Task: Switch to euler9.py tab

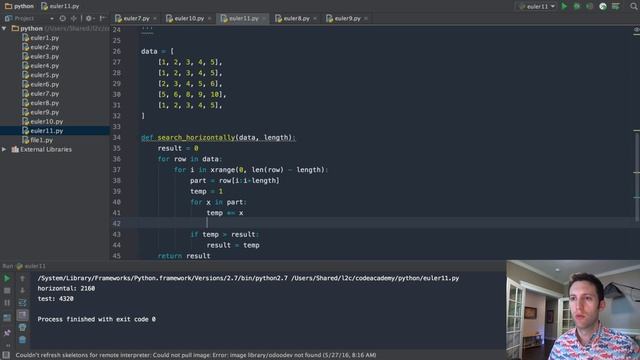Action: coord(347,18)
